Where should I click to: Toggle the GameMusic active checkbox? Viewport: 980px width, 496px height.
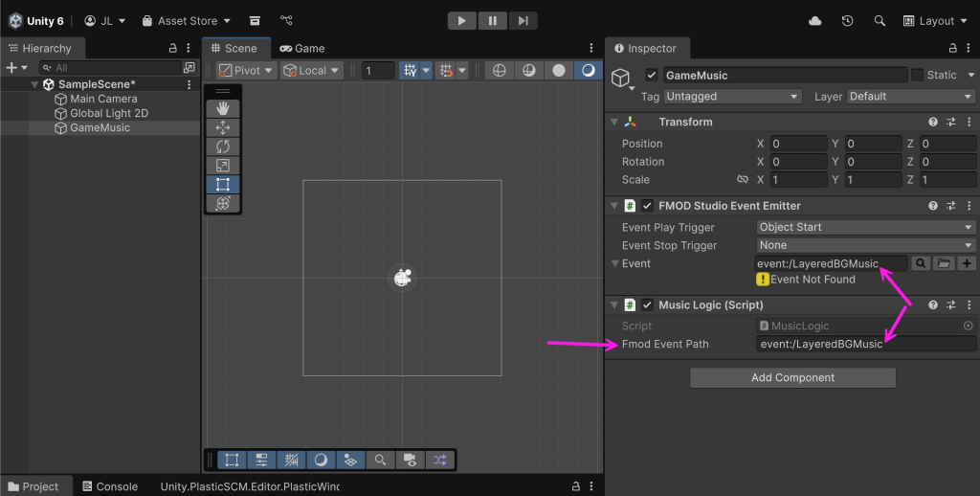tap(652, 75)
